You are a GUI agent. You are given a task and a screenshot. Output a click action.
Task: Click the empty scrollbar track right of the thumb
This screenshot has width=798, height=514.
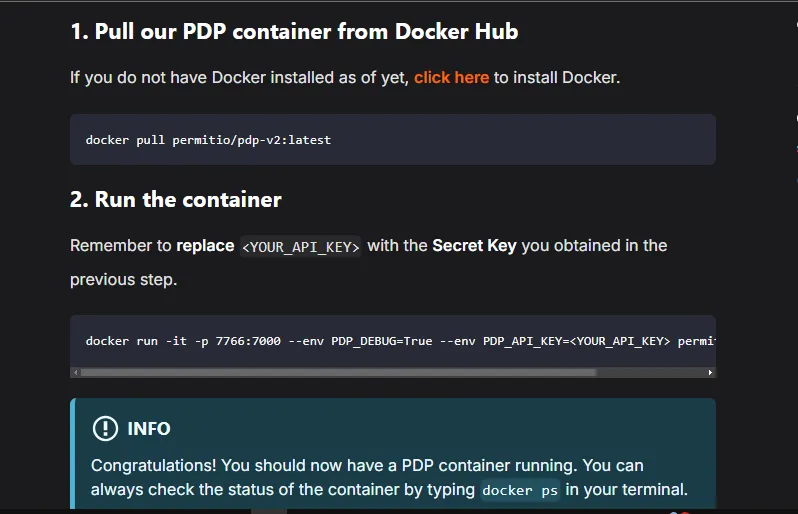(x=650, y=372)
